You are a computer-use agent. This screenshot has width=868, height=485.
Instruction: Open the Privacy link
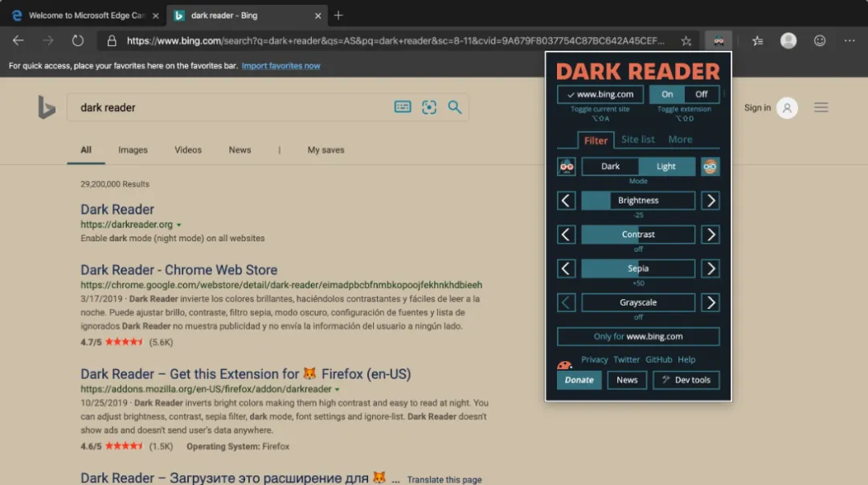coord(595,360)
